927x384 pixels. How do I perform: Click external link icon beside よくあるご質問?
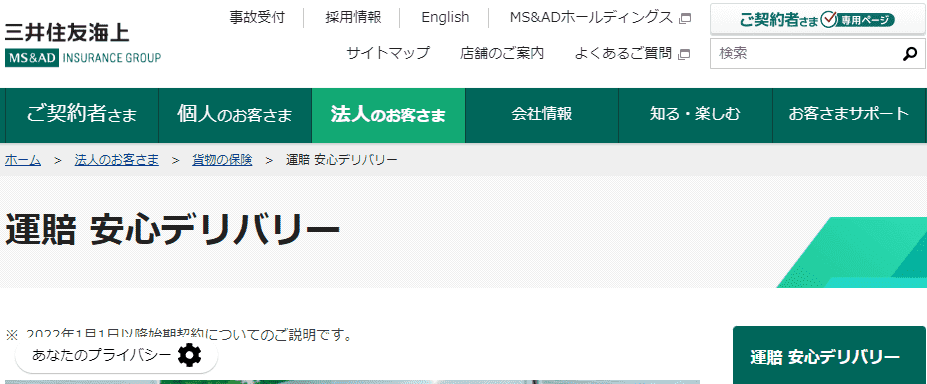[684, 54]
